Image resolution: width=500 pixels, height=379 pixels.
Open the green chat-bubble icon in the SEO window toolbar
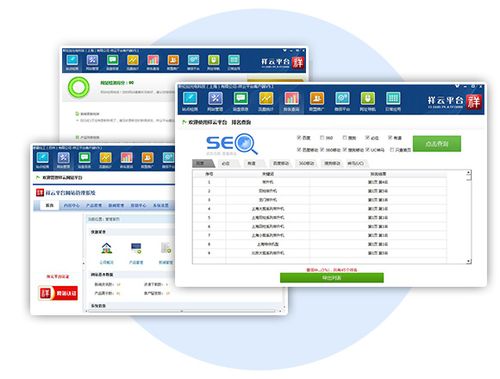241,99
